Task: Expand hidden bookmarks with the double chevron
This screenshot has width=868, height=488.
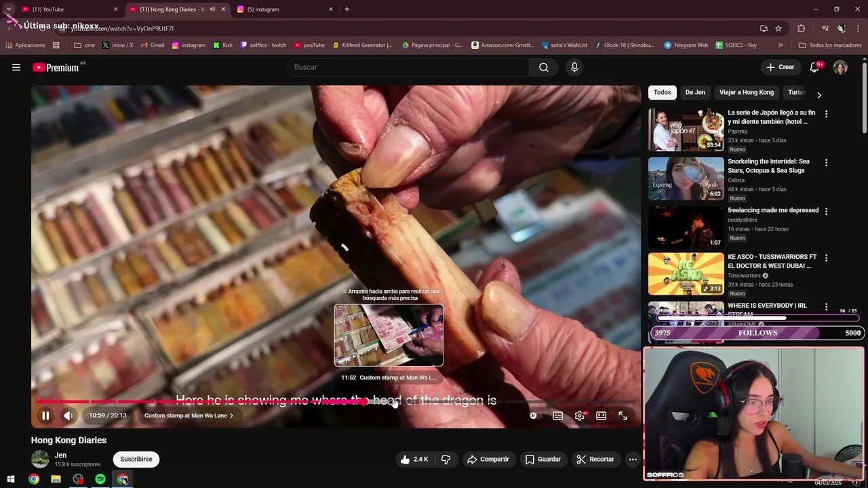Action: (x=781, y=45)
